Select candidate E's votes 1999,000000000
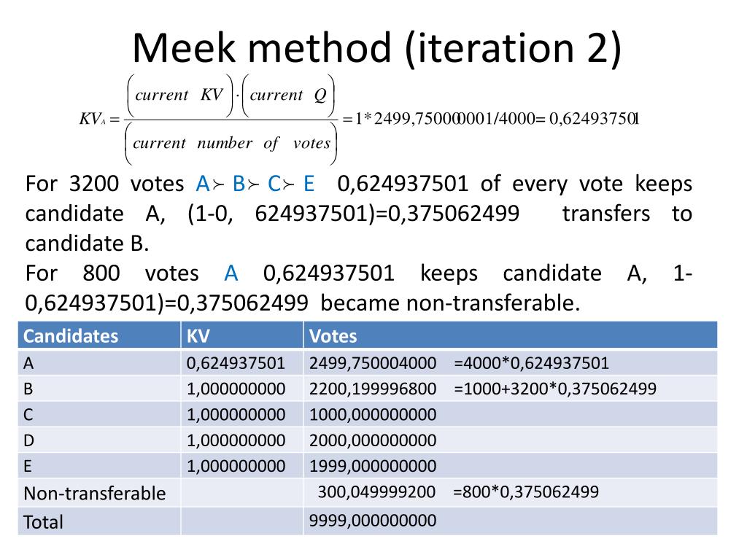 [373, 466]
